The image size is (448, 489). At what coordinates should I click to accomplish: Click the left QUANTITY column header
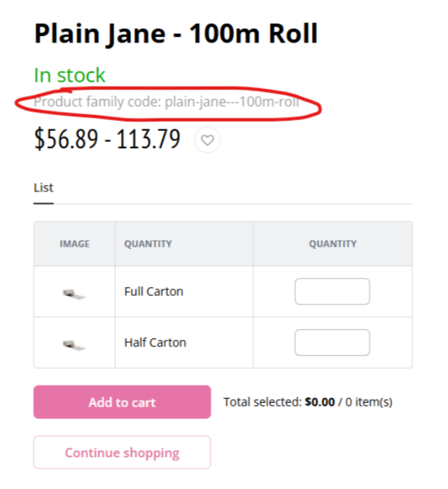[148, 244]
